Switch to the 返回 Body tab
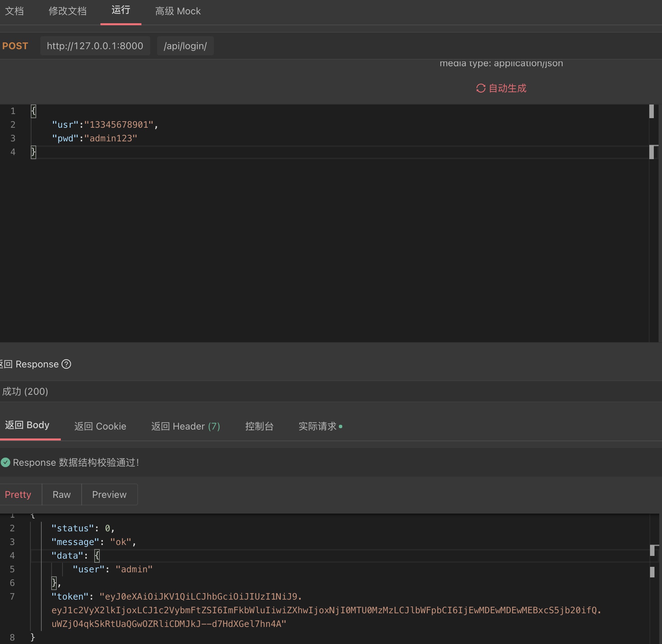This screenshot has width=662, height=644. pos(27,425)
